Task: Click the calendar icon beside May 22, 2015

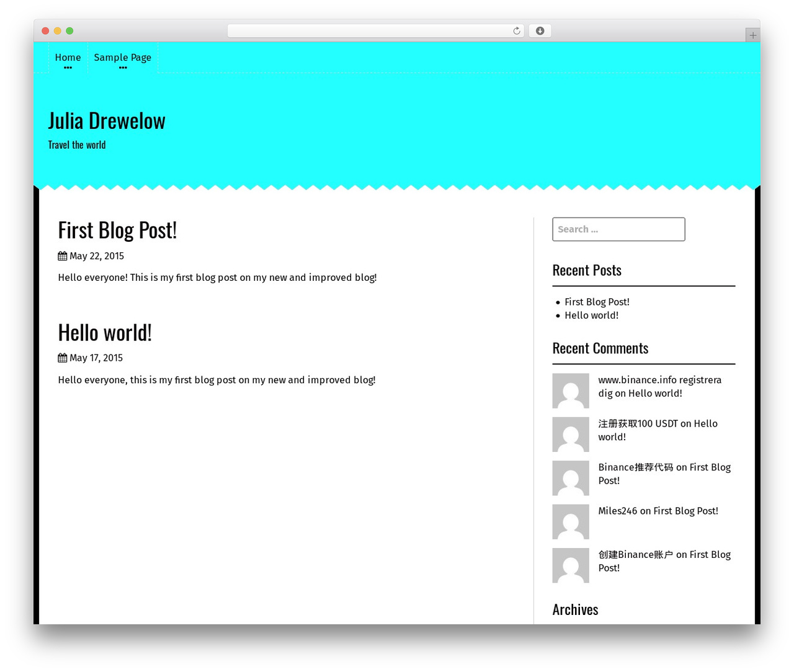Action: coord(63,256)
